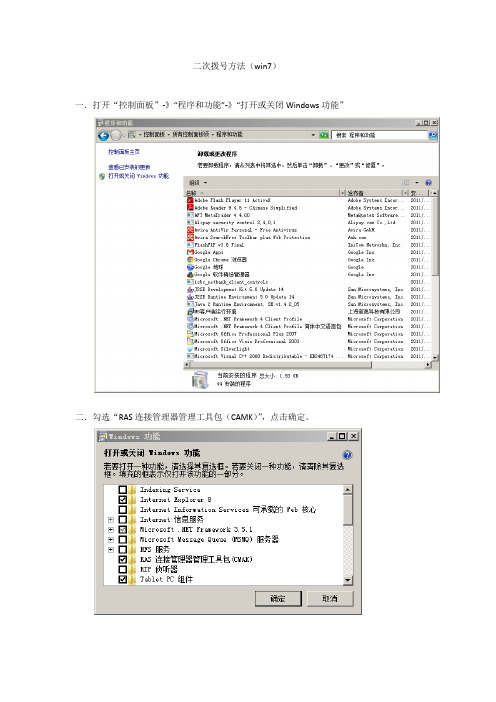Click the Programs and Features breadcrumb segment

click(229, 135)
